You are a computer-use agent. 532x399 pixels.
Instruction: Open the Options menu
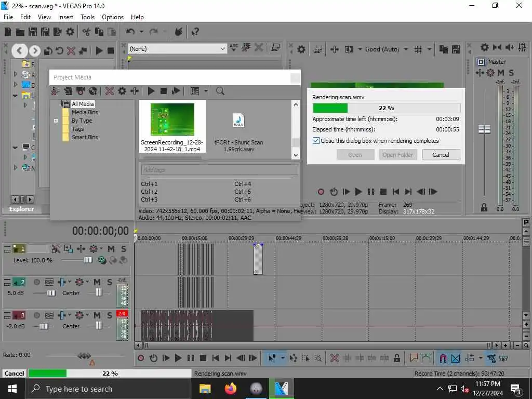[113, 17]
